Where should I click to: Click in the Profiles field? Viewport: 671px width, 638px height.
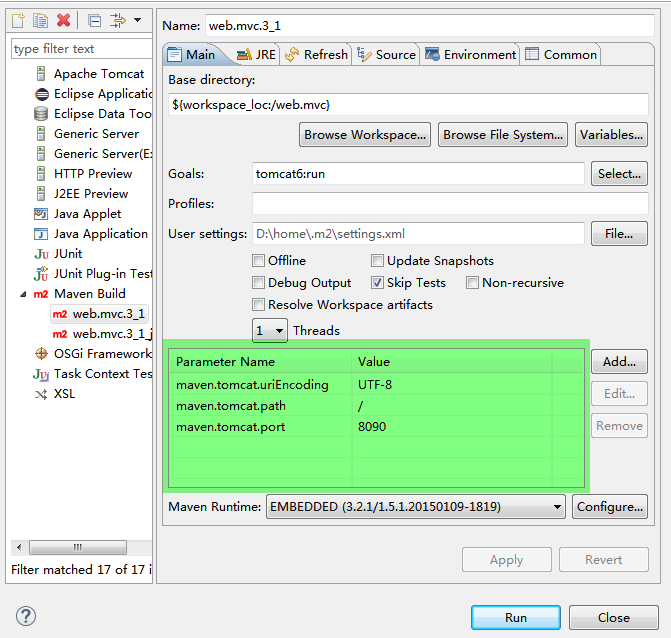(x=450, y=204)
